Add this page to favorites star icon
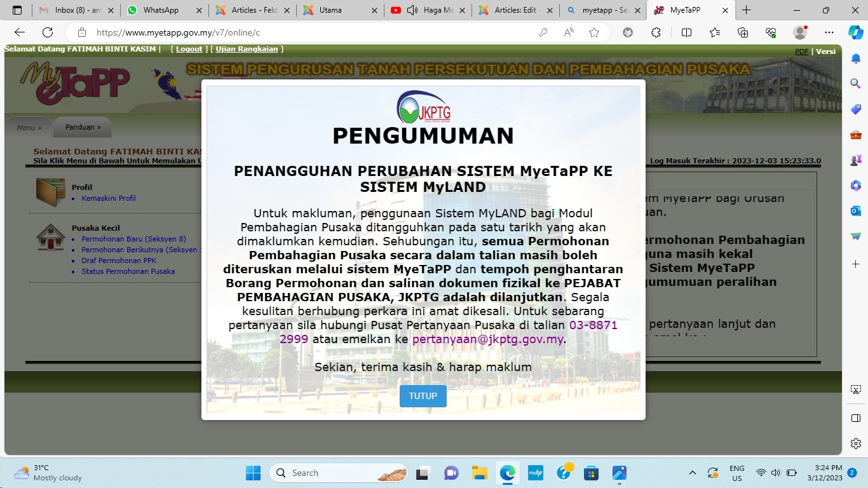Viewport: 868px width, 488px height. tap(594, 32)
